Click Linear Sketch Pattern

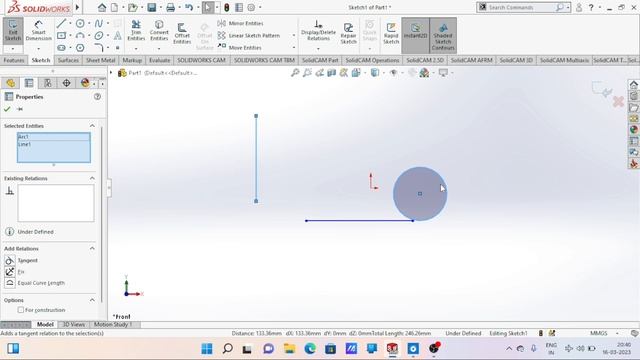(x=249, y=36)
